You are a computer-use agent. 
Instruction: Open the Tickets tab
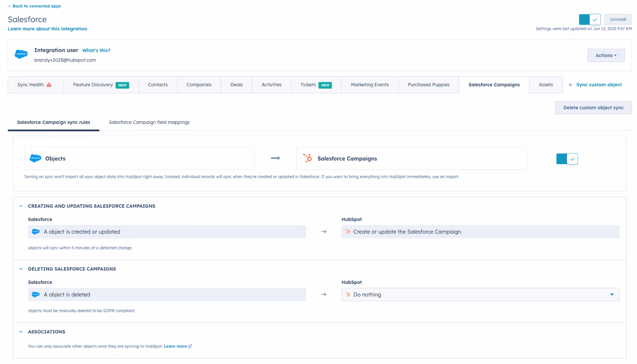point(316,85)
